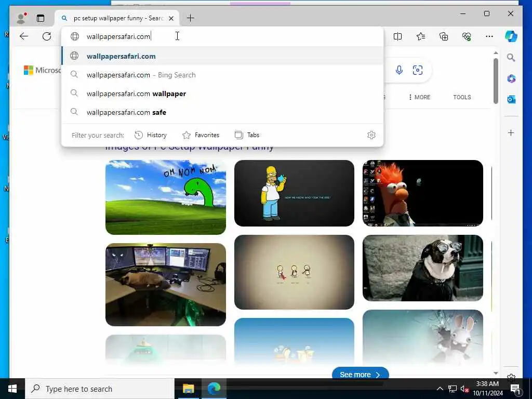Filter search by History
This screenshot has height=399, width=532.
point(151,135)
